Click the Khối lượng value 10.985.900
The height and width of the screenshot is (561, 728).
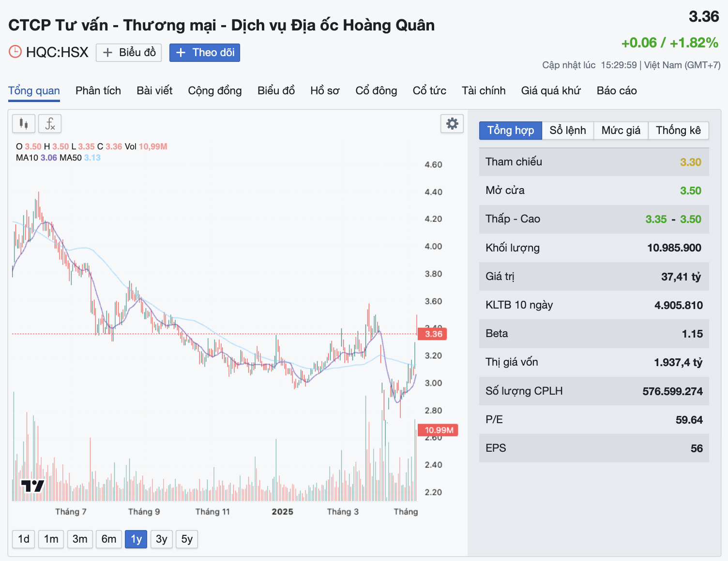tap(674, 248)
